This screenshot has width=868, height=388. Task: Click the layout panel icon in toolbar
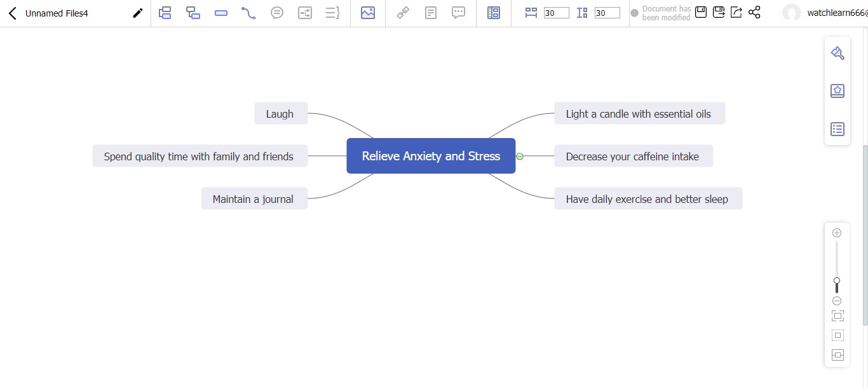tap(494, 13)
